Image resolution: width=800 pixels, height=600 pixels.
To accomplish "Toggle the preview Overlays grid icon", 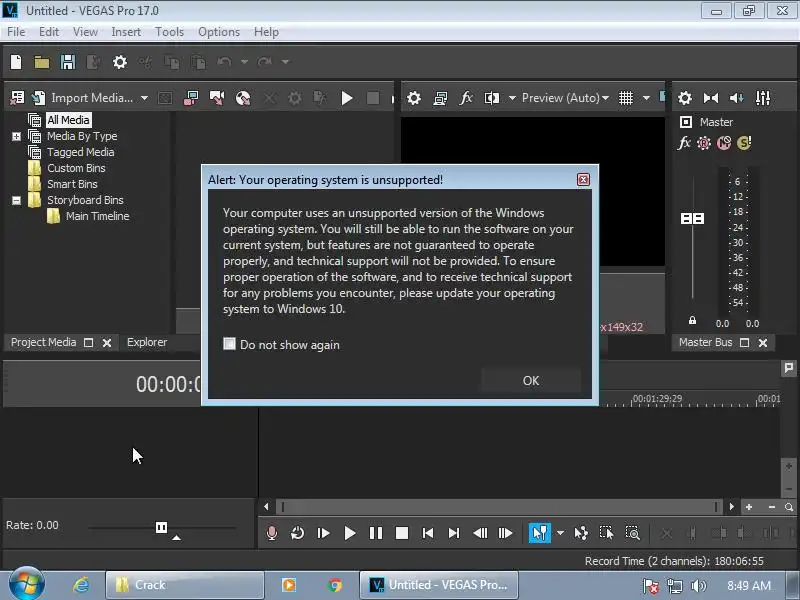I will [626, 98].
